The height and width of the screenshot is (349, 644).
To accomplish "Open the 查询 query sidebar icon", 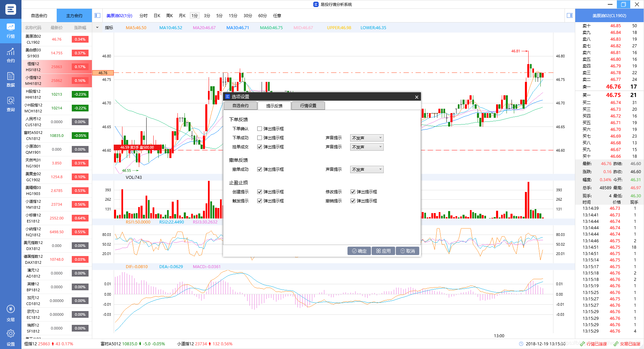I will tap(11, 104).
